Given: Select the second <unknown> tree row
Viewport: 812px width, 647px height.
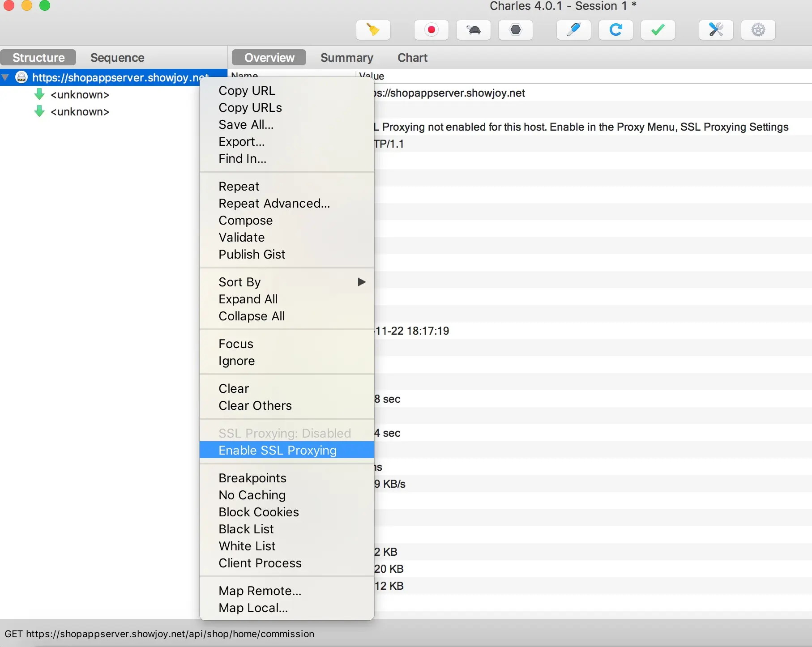Looking at the screenshot, I should (x=80, y=111).
